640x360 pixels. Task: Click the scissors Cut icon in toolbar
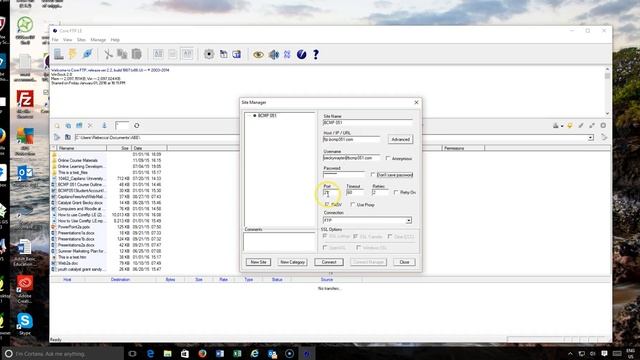(108, 54)
